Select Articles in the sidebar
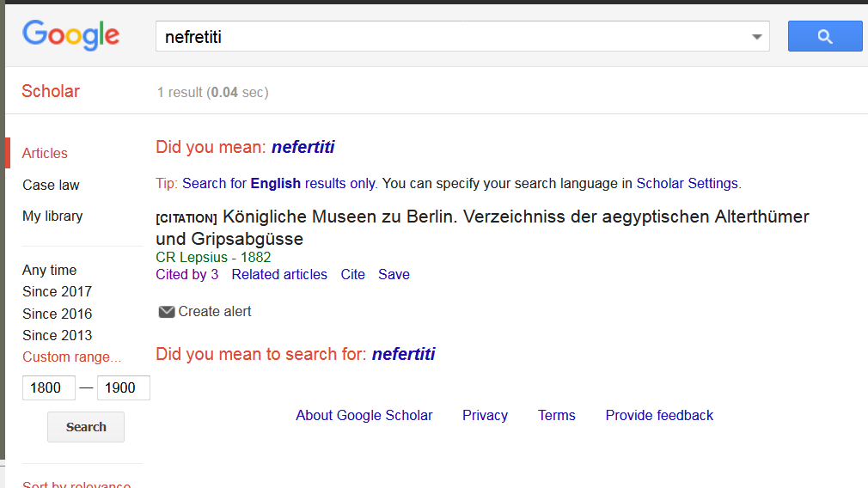The height and width of the screenshot is (488, 868). tap(45, 153)
